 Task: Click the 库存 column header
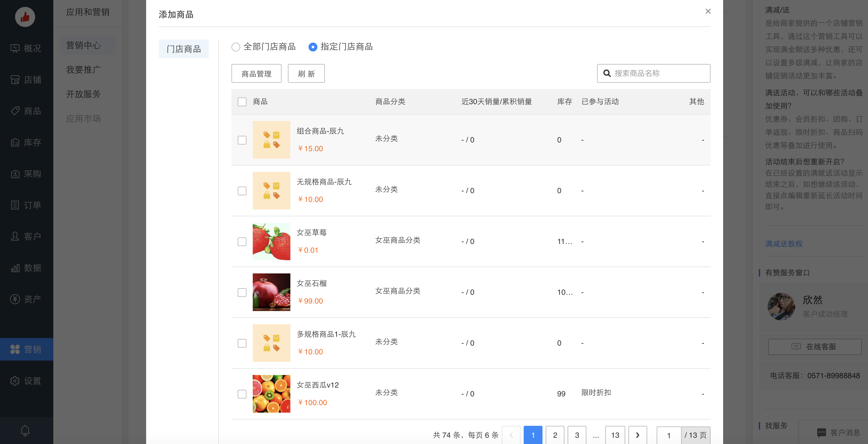(564, 101)
